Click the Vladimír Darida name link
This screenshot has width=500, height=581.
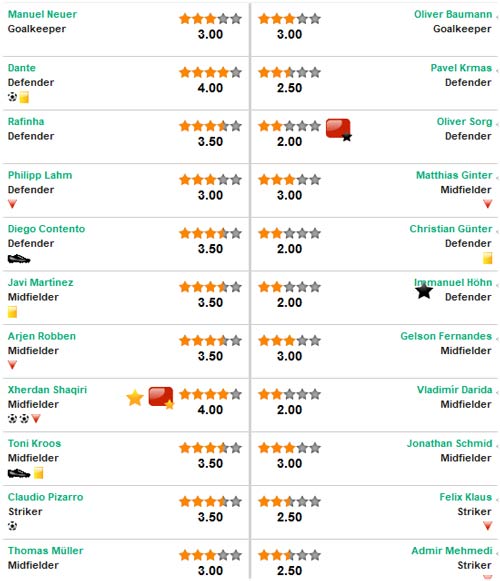454,390
